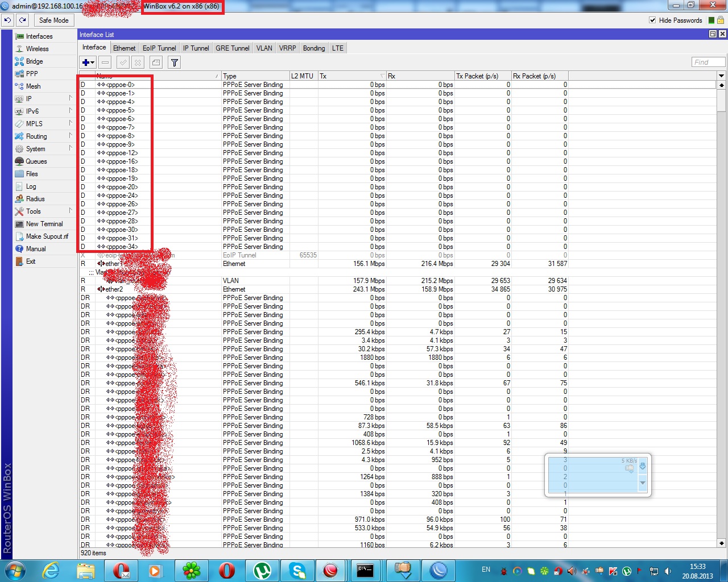The width and height of the screenshot is (728, 582).
Task: Expand the Tools submenu arrow
Action: (71, 211)
